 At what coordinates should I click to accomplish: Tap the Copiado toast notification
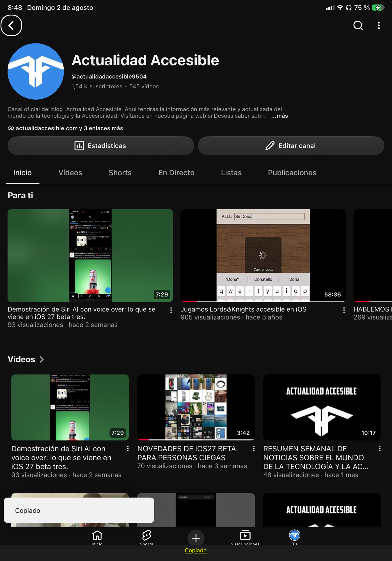(x=79, y=510)
